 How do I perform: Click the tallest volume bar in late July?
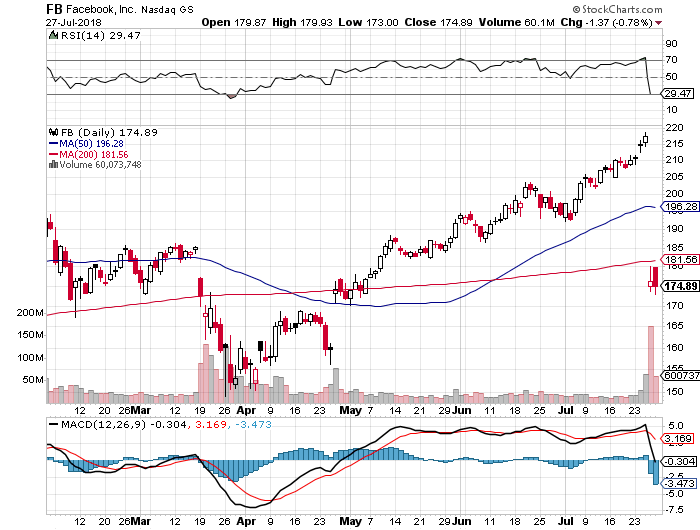tap(651, 364)
